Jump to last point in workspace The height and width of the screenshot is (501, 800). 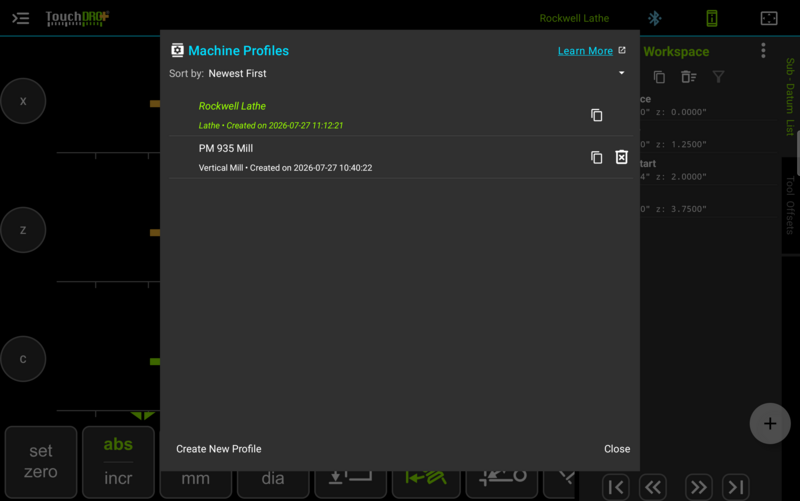click(736, 487)
